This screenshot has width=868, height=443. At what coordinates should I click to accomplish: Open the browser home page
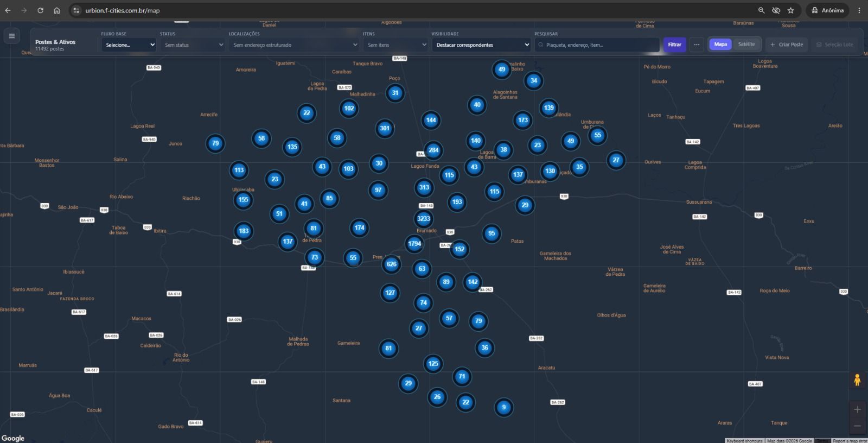pyautogui.click(x=56, y=10)
